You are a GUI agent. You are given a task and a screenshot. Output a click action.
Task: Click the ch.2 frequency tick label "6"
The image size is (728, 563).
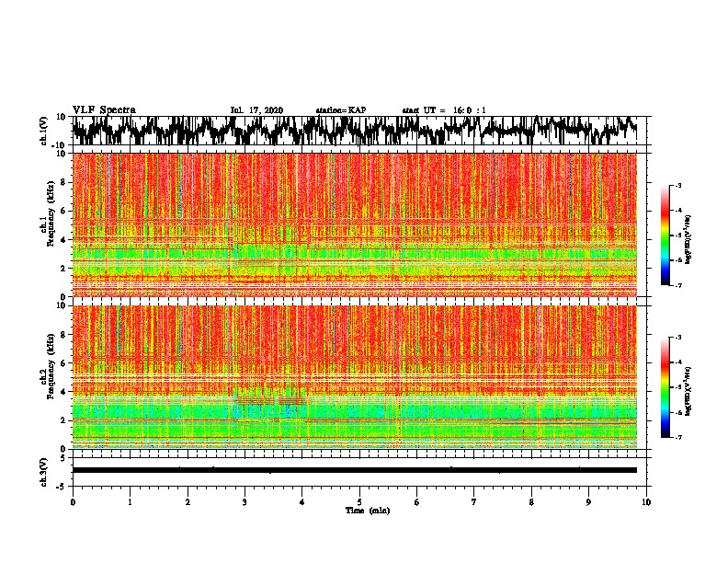(x=63, y=363)
